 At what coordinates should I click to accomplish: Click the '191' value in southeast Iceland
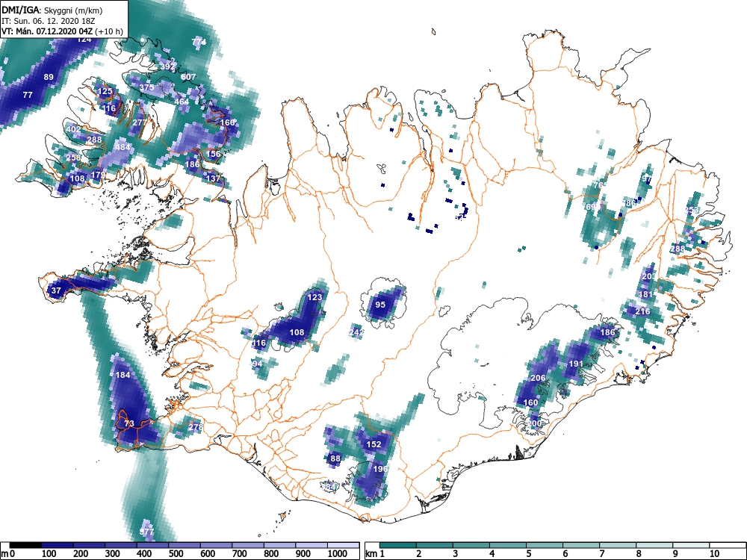(x=576, y=364)
